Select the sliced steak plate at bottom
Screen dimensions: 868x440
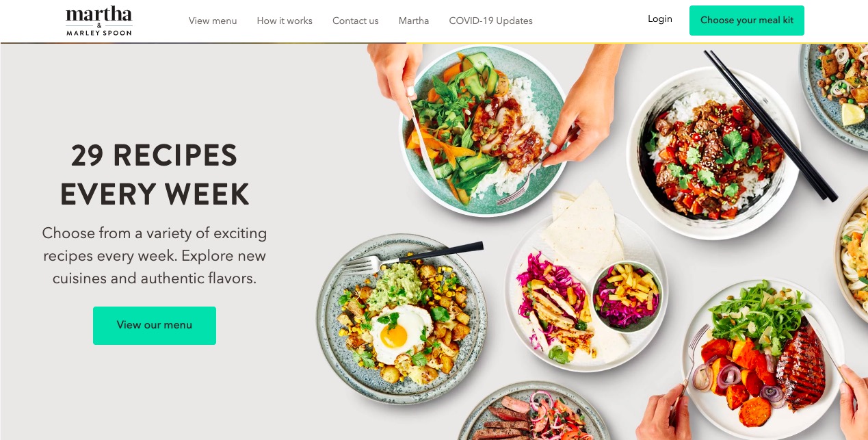pos(534,412)
